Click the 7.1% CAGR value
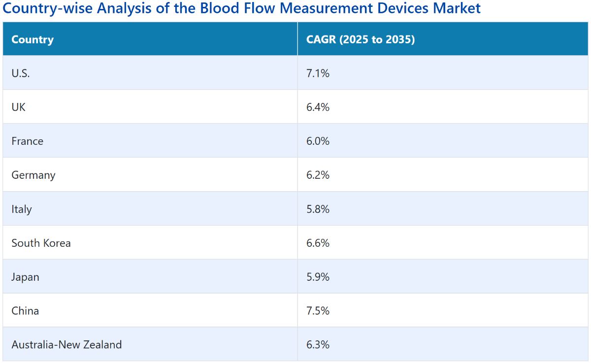Image resolution: width=591 pixels, height=364 pixels. tap(318, 73)
